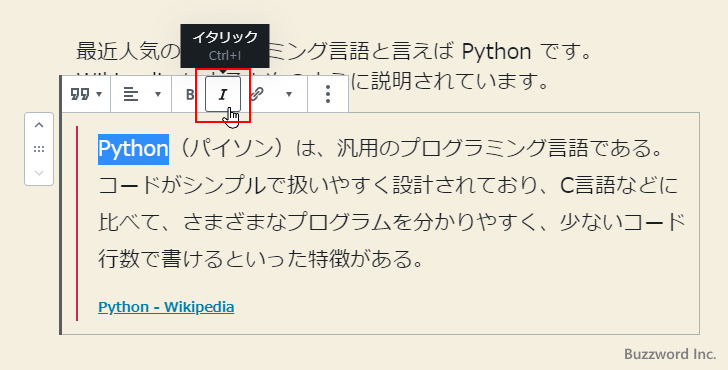Click the text alignment icon
728x370 pixels.
coord(131,94)
